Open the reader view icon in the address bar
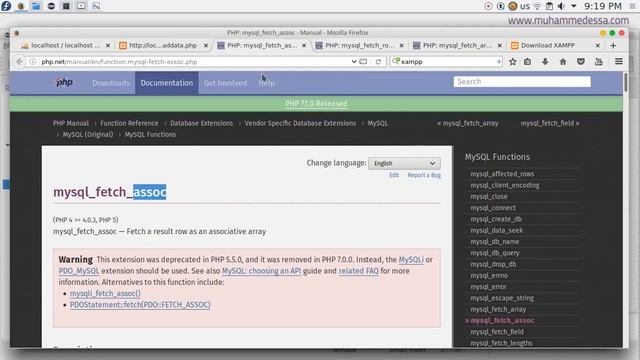The height and width of the screenshot is (360, 640). [363, 62]
